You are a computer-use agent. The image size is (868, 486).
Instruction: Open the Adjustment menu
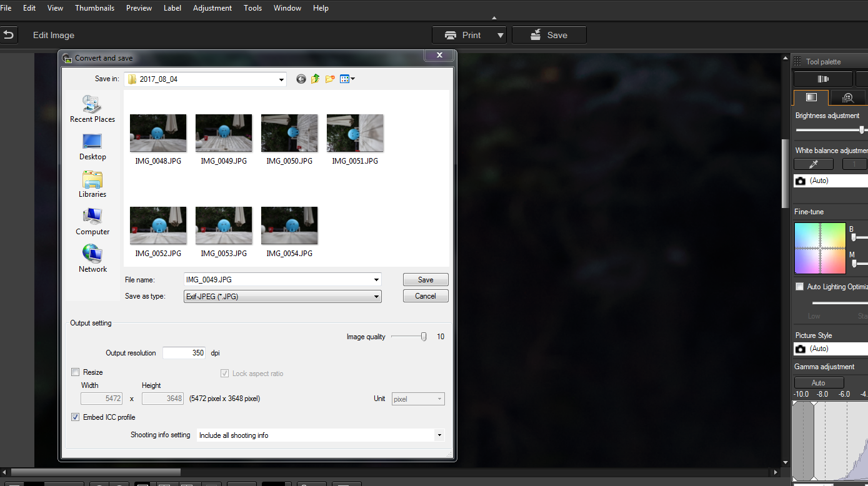tap(212, 8)
